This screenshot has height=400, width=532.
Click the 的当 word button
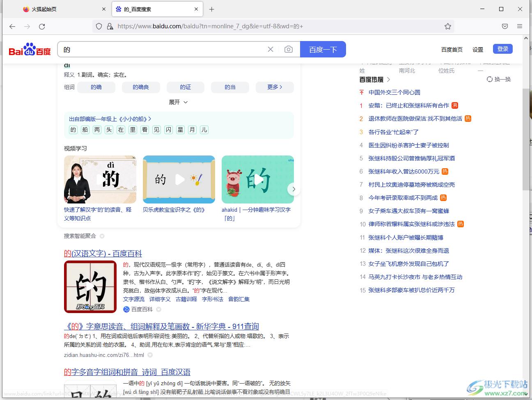[230, 87]
